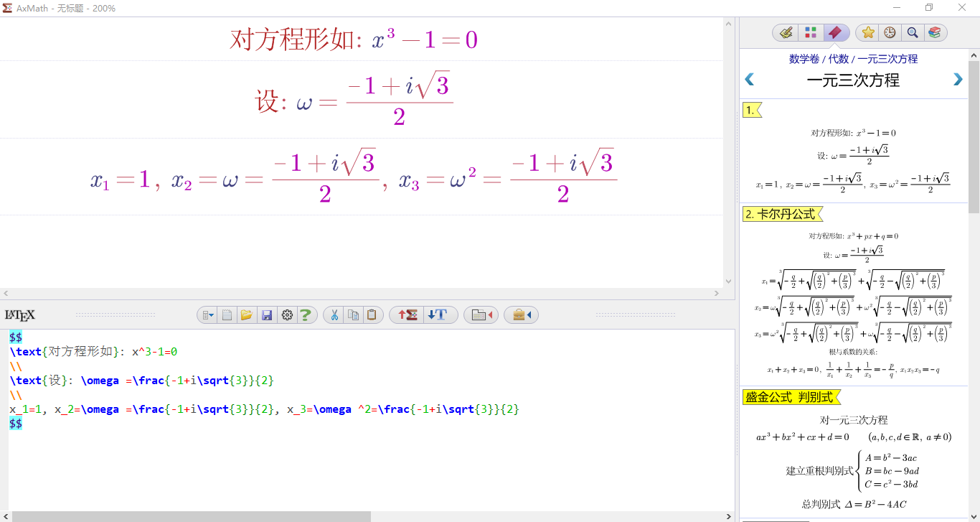Viewport: 980px width, 522px height.
Task: Click the LaTeX code editor text area
Action: click(371, 420)
